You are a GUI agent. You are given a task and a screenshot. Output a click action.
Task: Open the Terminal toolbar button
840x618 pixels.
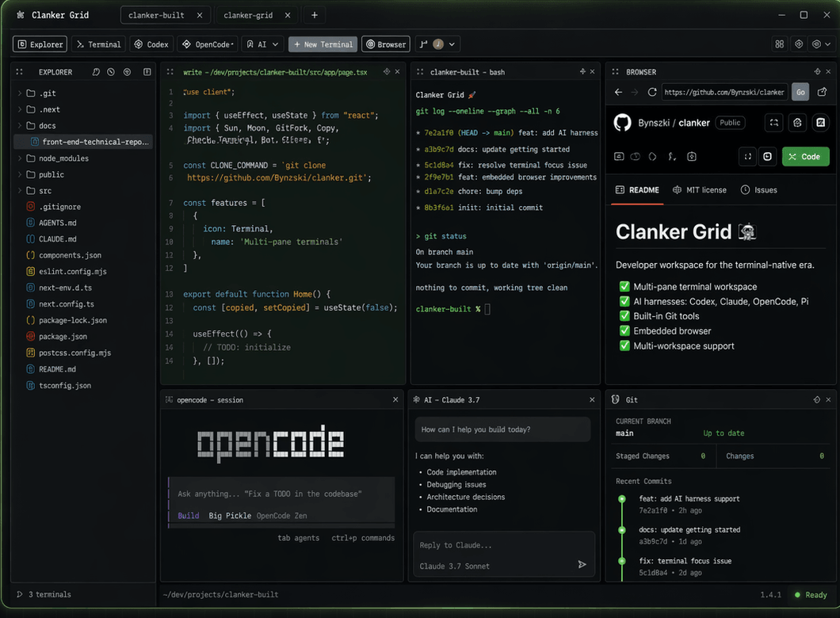point(98,44)
